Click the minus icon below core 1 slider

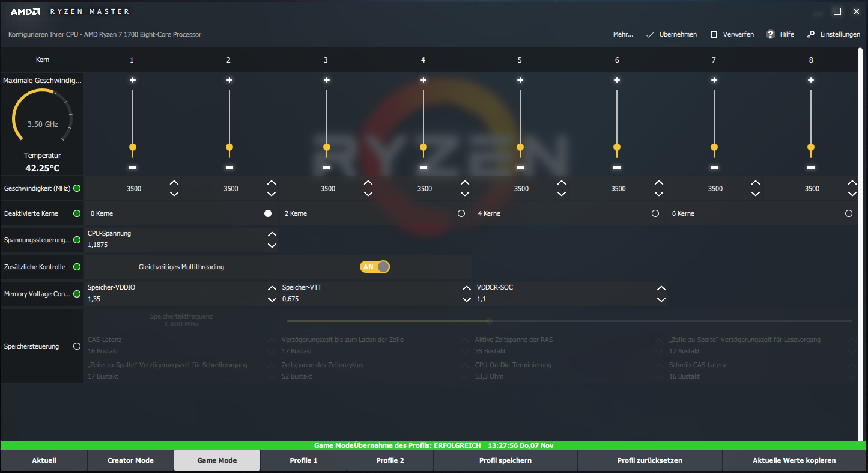tap(133, 167)
